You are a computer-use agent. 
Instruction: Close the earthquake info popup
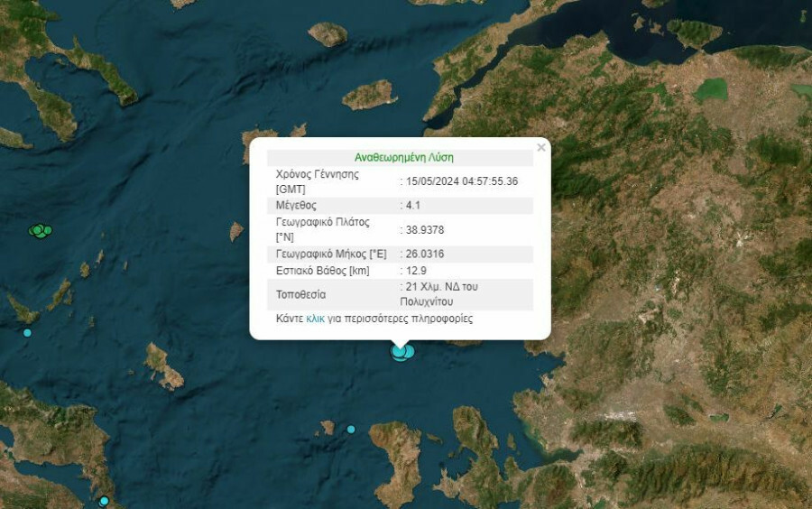(x=540, y=148)
